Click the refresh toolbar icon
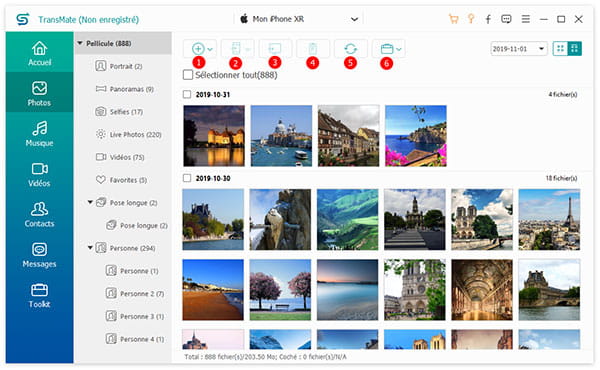This screenshot has height=370, width=600. pyautogui.click(x=351, y=49)
